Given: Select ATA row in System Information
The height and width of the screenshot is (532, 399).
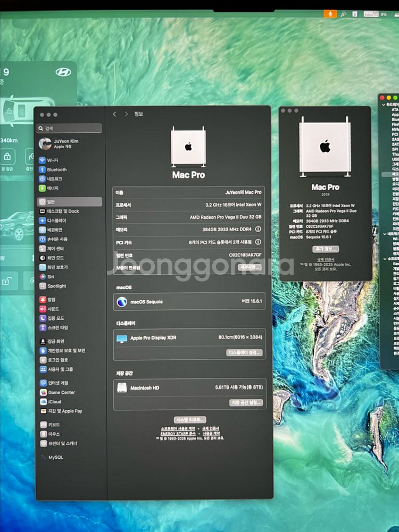Looking at the screenshot, I should tap(395, 109).
